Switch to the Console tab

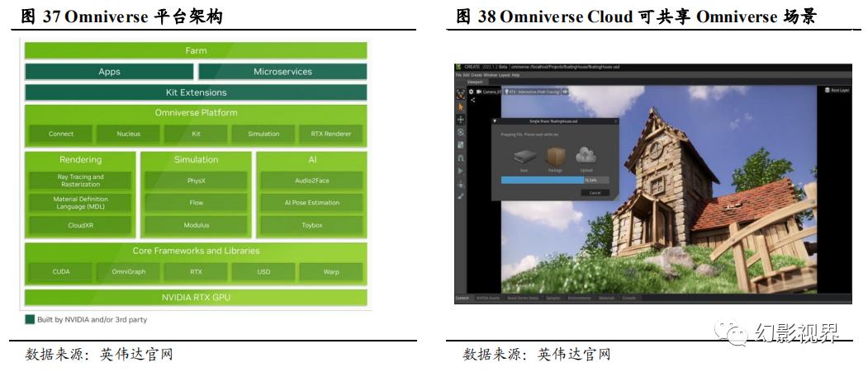pos(628,298)
